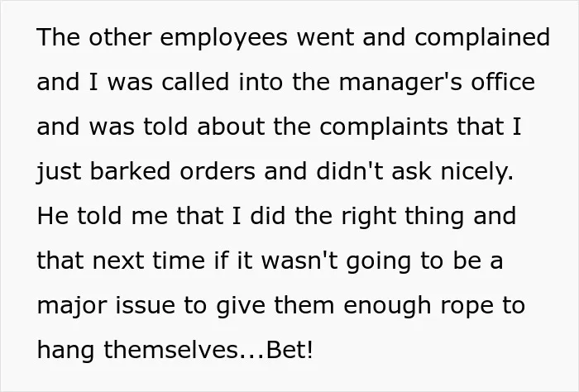
Task: Click the word "about"
Action: pos(231,126)
